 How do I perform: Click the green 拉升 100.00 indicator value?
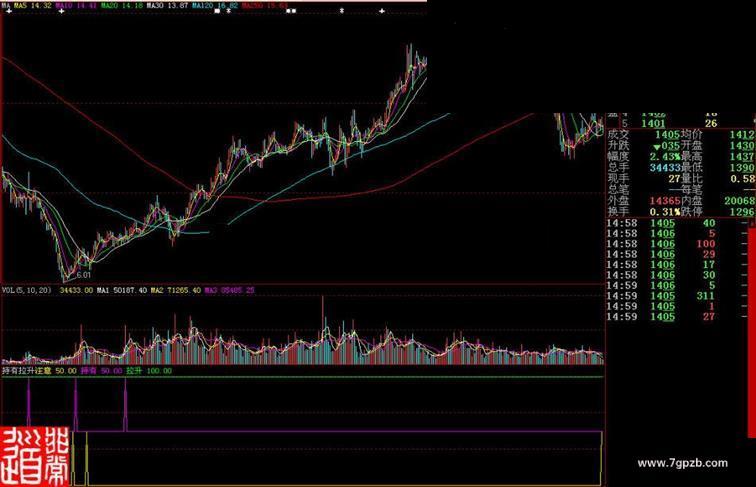149,371
